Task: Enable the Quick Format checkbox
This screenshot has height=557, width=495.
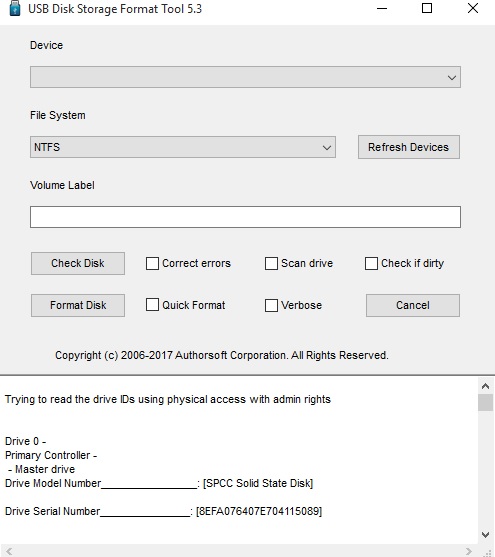Action: point(152,305)
